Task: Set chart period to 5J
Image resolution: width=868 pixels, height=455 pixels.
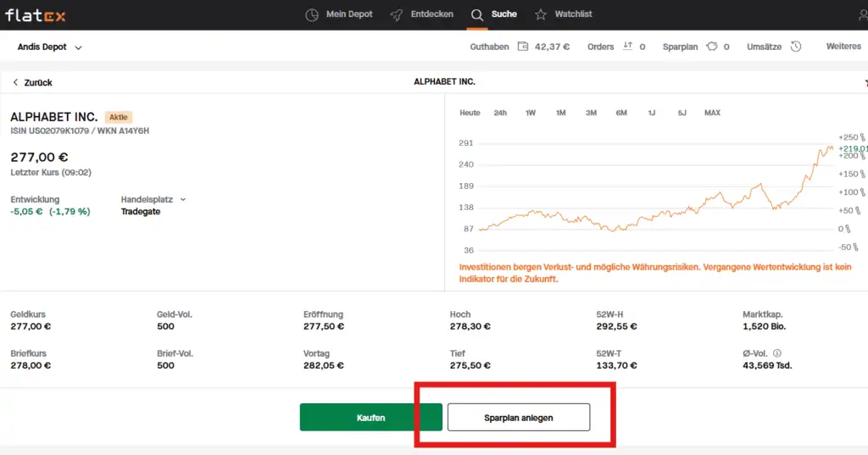Action: coord(682,113)
